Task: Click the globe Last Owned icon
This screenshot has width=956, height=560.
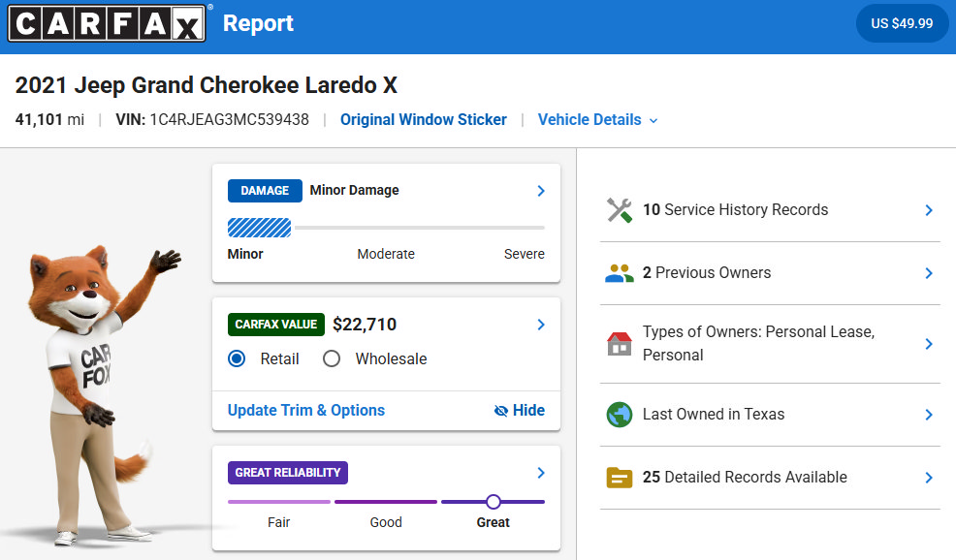Action: 619,415
